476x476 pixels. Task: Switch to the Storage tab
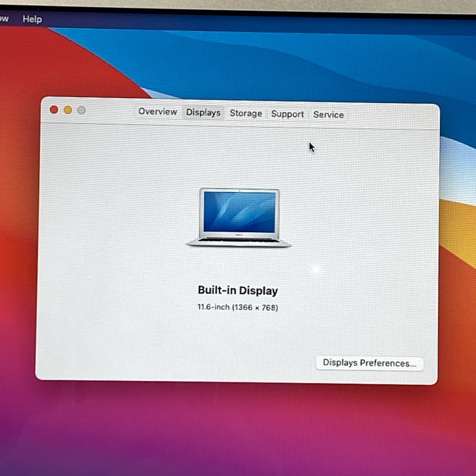[x=246, y=113]
